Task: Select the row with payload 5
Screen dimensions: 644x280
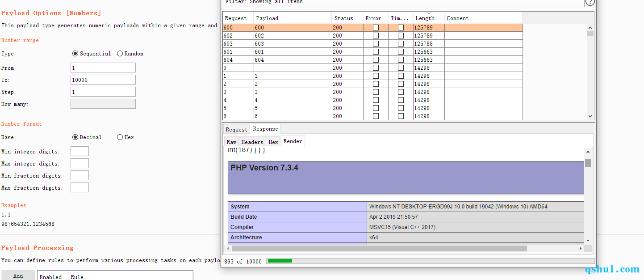Action: 372,108
